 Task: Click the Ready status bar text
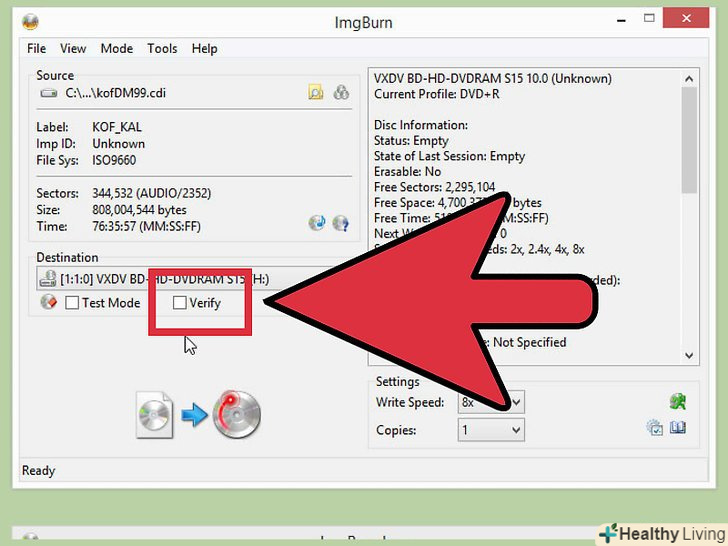39,471
